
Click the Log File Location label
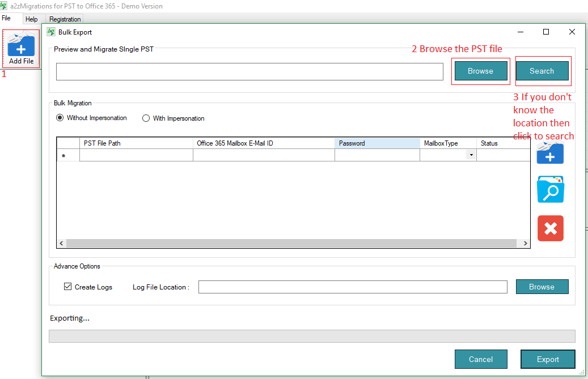point(161,287)
